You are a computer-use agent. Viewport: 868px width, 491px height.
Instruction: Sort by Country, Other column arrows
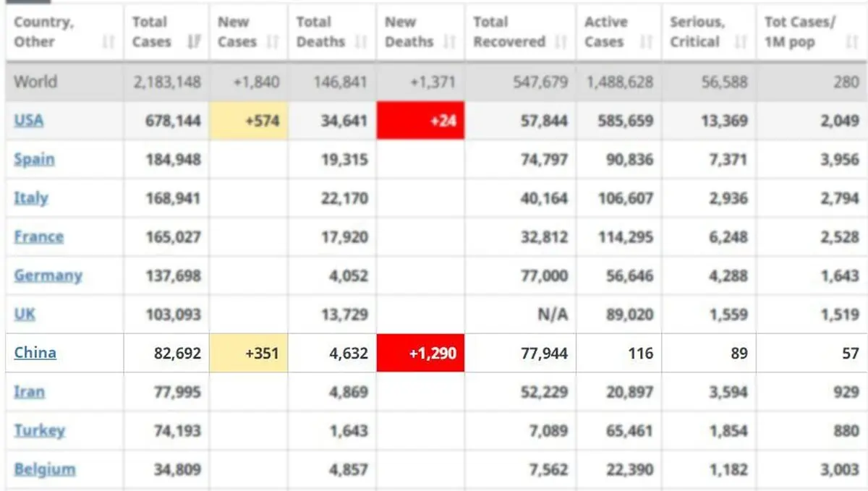109,42
